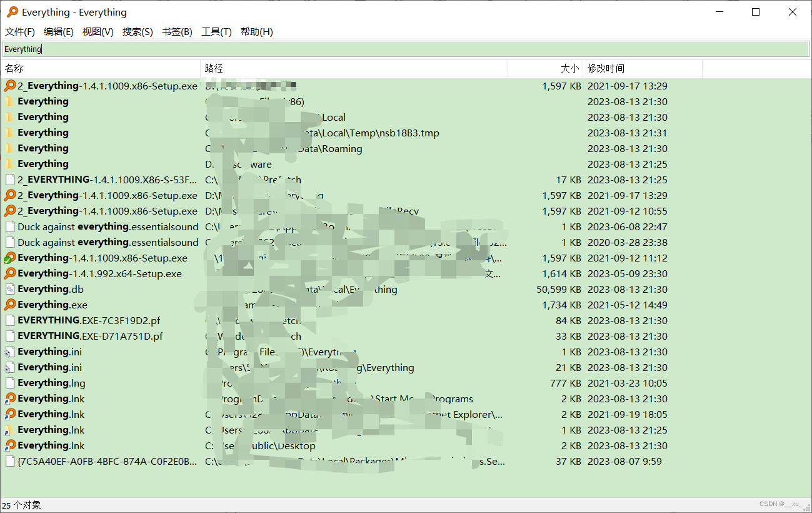Click the size value 777 KB
This screenshot has height=513, width=812.
565,383
